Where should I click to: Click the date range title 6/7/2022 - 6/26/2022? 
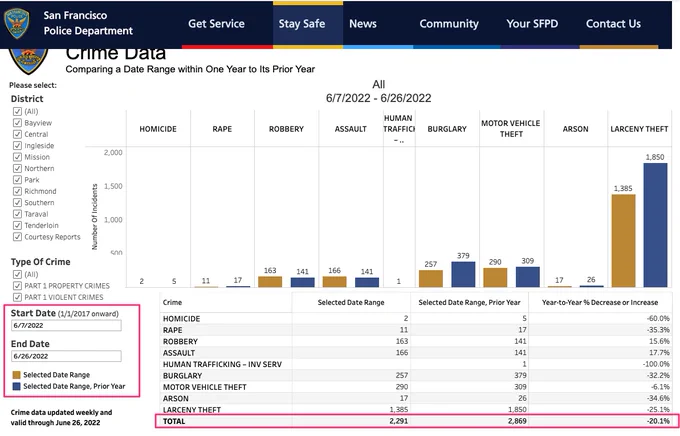coord(379,98)
